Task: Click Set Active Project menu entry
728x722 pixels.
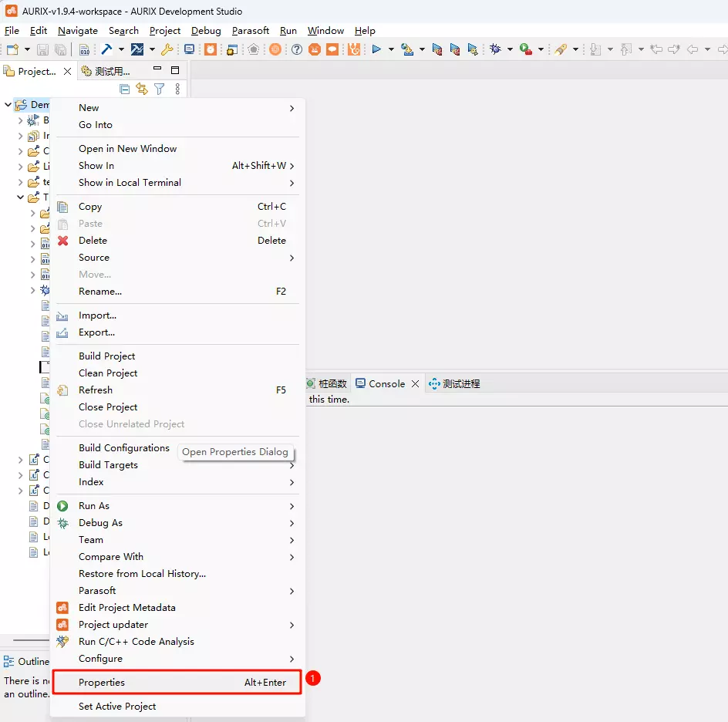Action: click(x=117, y=707)
